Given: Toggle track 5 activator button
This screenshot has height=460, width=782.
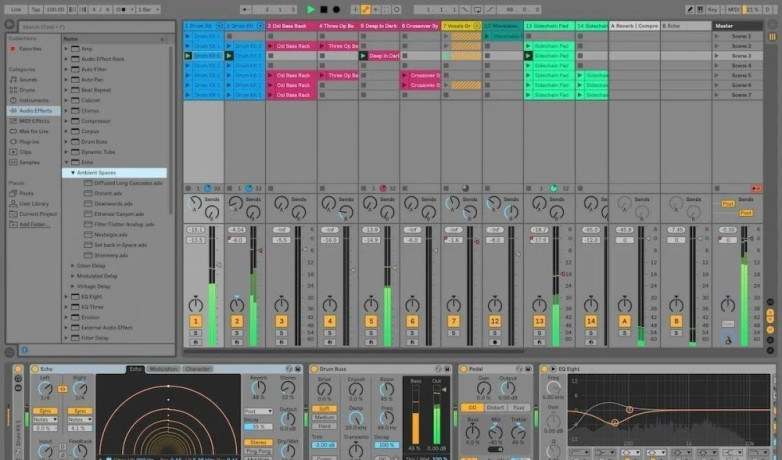Looking at the screenshot, I should click(x=371, y=321).
